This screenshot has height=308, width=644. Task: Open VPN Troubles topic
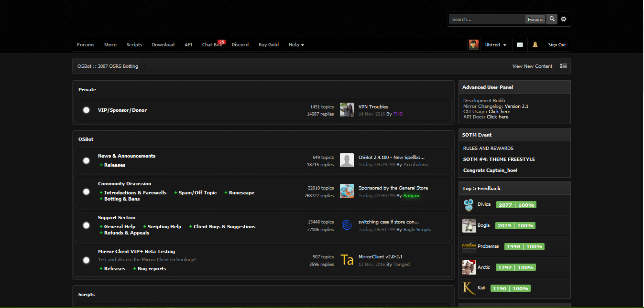373,107
